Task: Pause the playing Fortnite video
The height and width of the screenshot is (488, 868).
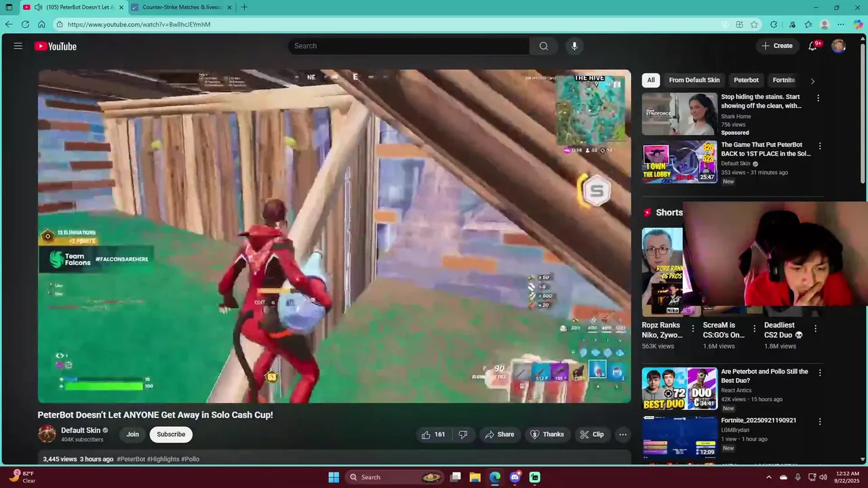Action: point(334,236)
